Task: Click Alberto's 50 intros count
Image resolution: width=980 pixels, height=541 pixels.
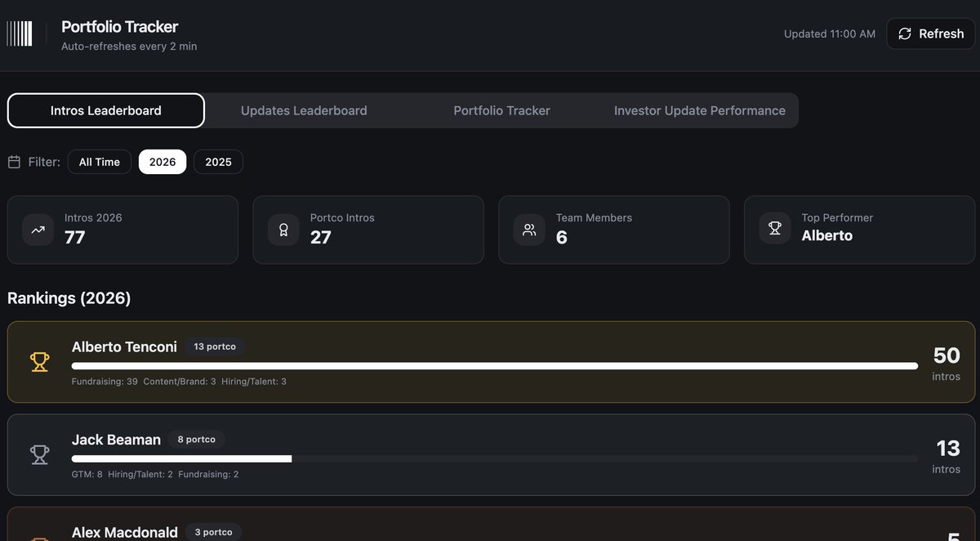Action: tap(947, 355)
